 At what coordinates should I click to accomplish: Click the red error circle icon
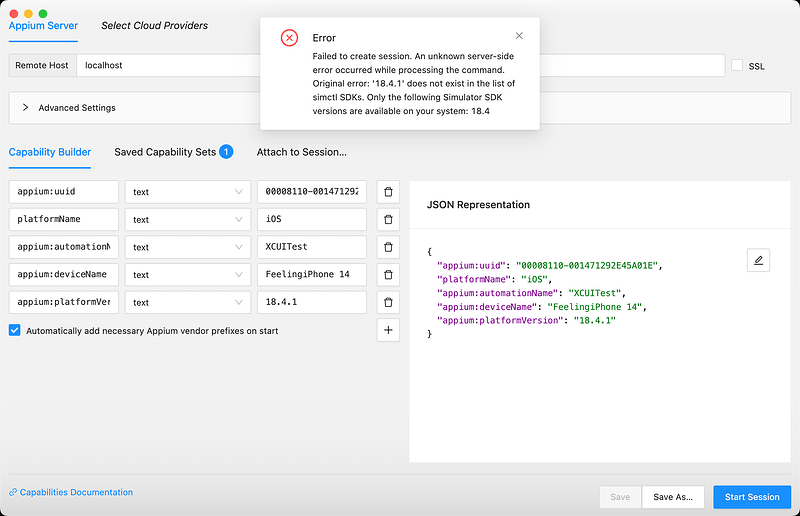(289, 38)
